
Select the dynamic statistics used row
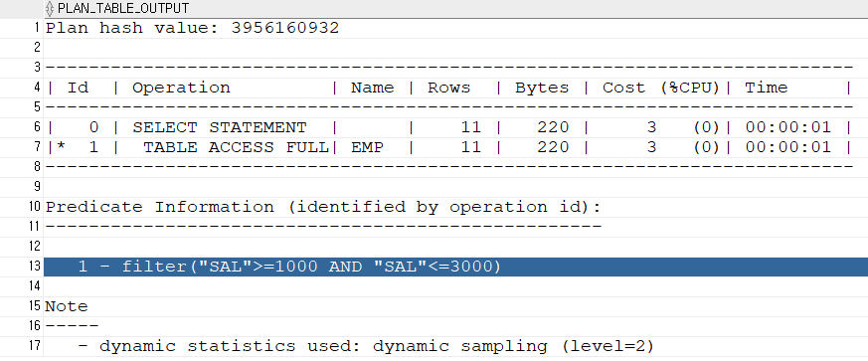[x=455, y=346]
